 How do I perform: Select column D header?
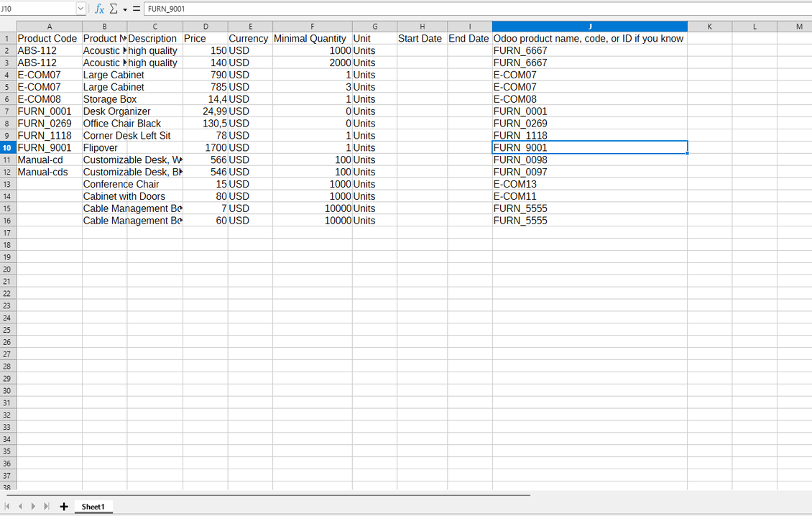point(205,27)
